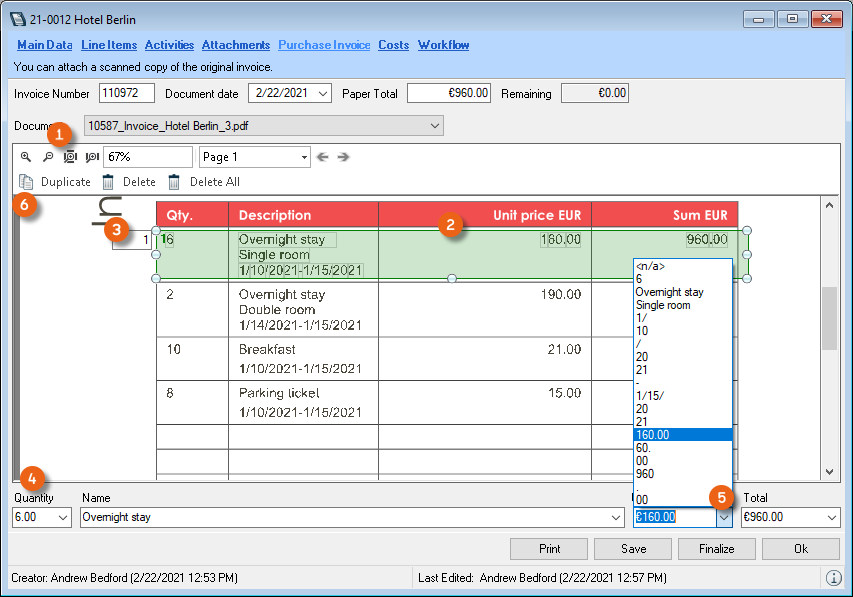Open the info icon in status bar

tap(834, 578)
